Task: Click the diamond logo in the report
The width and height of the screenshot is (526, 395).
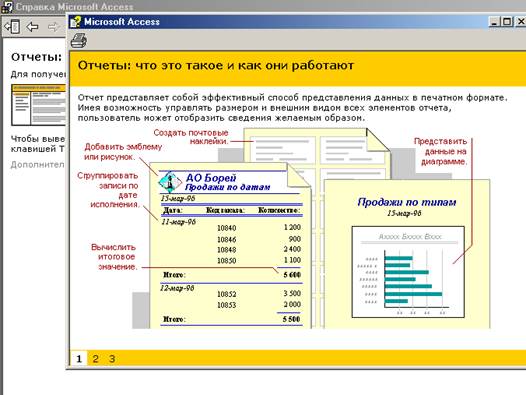Action: point(170,182)
